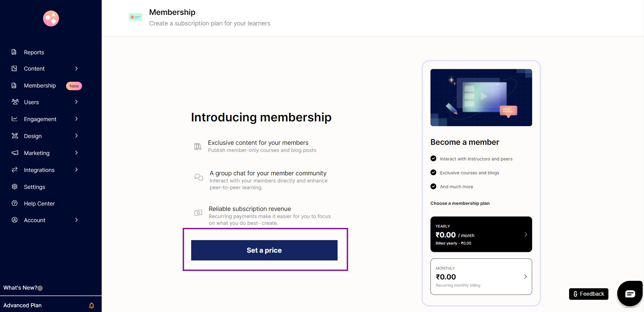Click the Settings gear icon
The width and height of the screenshot is (644, 312).
pyautogui.click(x=15, y=187)
